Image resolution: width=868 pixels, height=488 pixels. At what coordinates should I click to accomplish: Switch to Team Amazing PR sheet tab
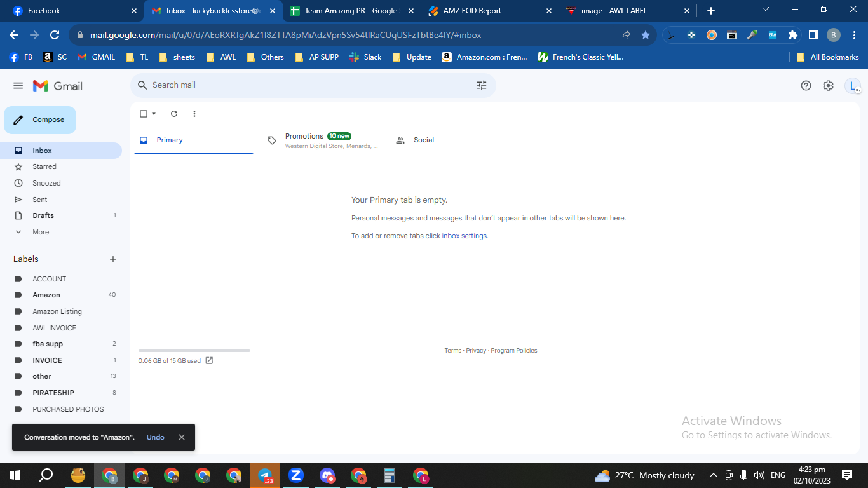click(350, 11)
